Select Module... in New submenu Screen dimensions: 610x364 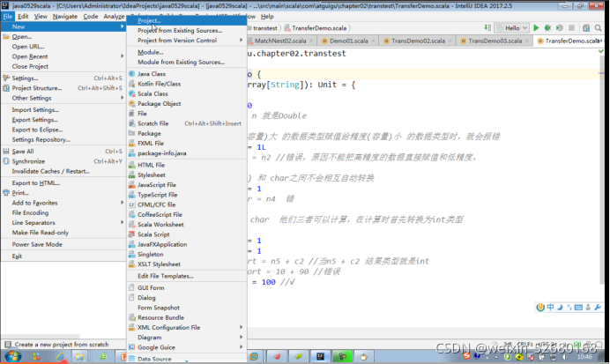click(187, 52)
